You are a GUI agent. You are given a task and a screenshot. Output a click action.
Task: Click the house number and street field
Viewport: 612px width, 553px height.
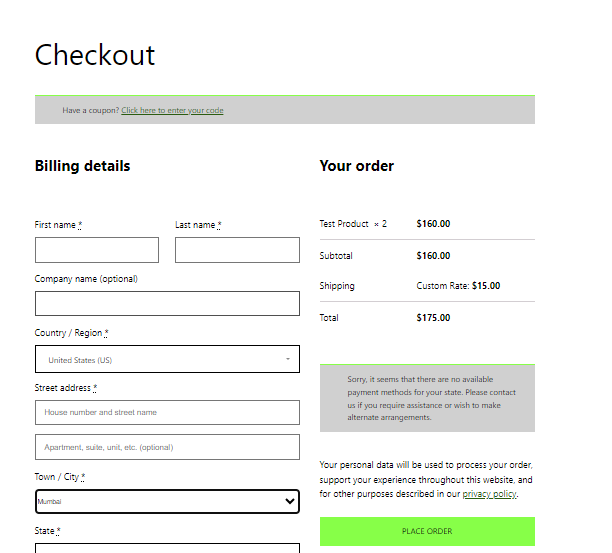click(167, 412)
